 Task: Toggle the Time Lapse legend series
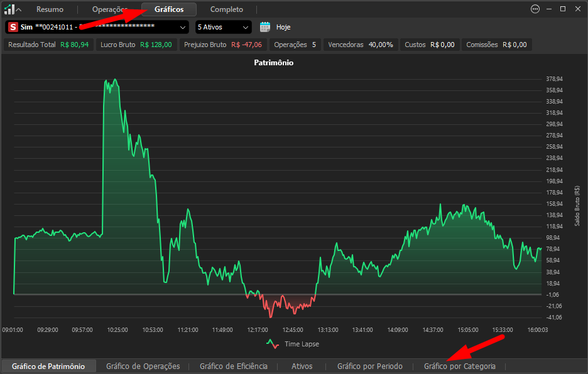[x=293, y=344]
